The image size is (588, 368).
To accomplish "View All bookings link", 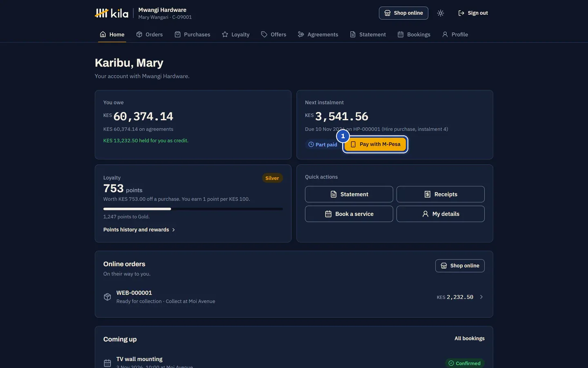I will 470,339.
